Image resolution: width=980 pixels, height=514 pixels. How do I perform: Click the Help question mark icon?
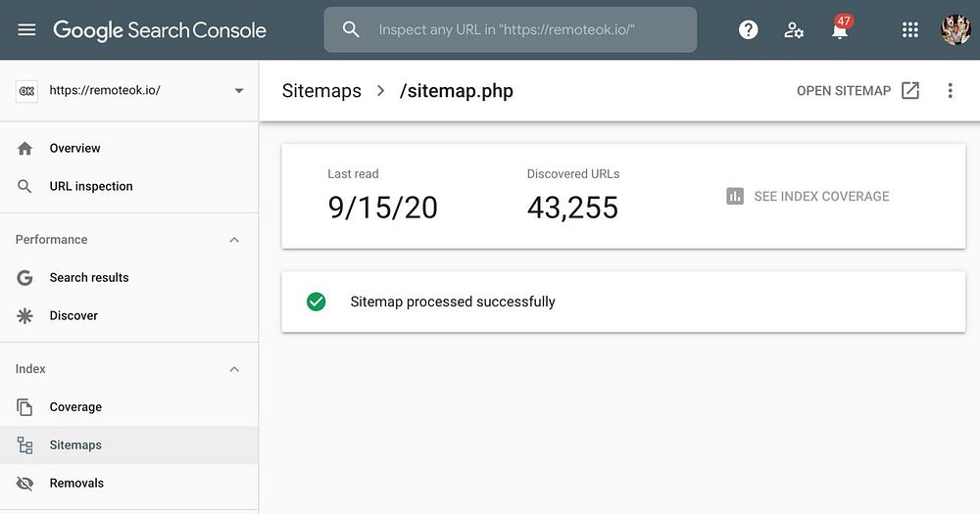749,30
